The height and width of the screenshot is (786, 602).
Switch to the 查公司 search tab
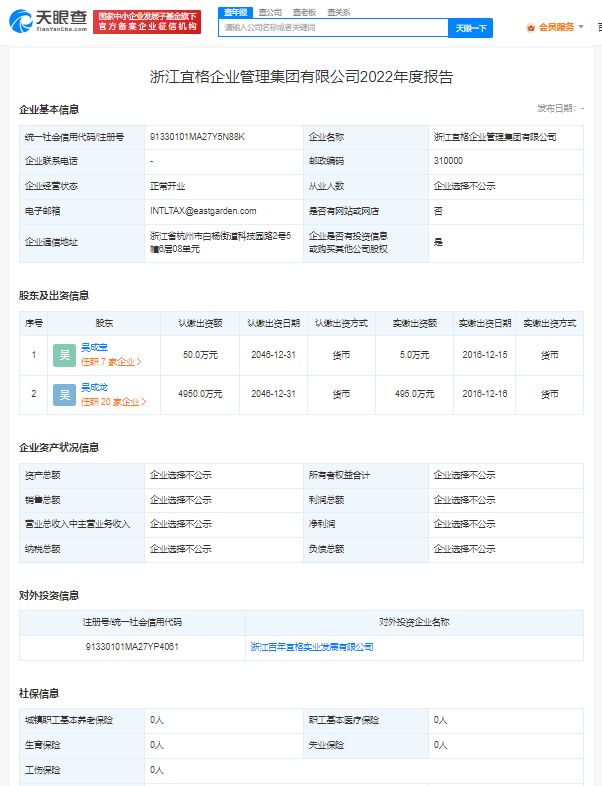pyautogui.click(x=270, y=11)
